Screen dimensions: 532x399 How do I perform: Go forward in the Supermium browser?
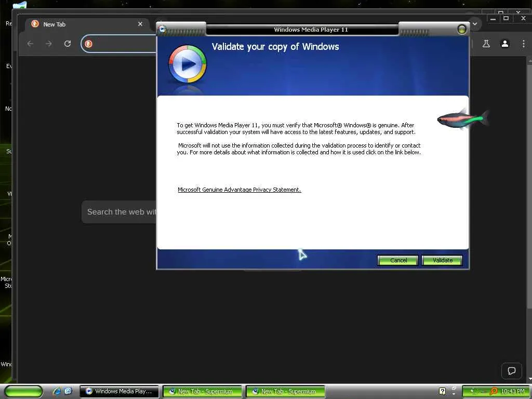[x=49, y=44]
